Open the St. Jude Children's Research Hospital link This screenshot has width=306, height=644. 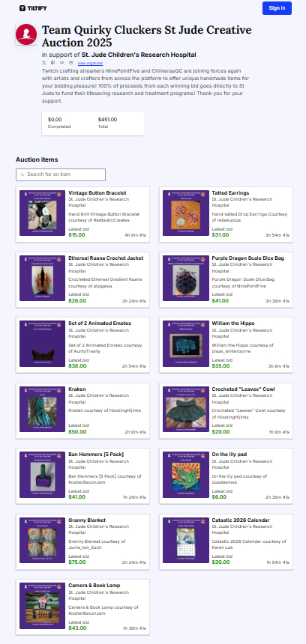pyautogui.click(x=139, y=55)
